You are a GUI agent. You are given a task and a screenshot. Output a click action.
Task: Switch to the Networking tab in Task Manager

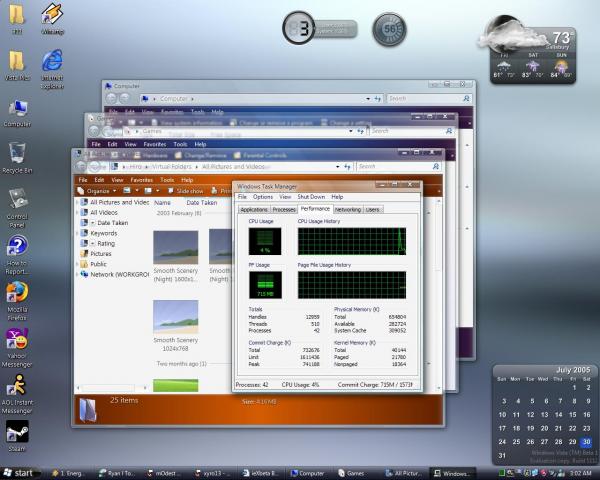347,209
